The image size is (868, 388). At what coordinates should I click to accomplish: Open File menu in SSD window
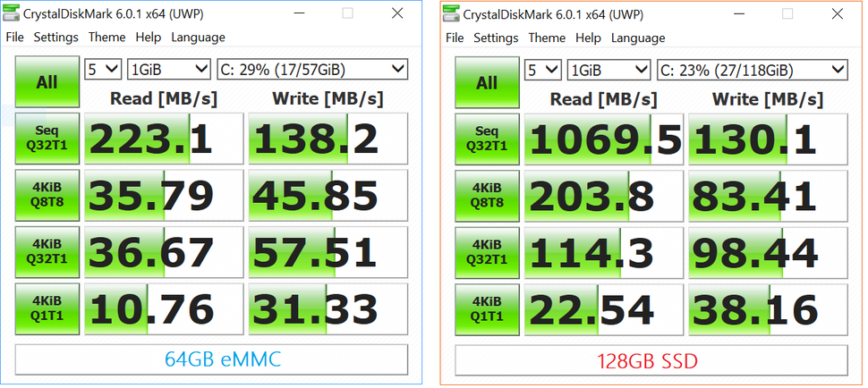[x=455, y=38]
